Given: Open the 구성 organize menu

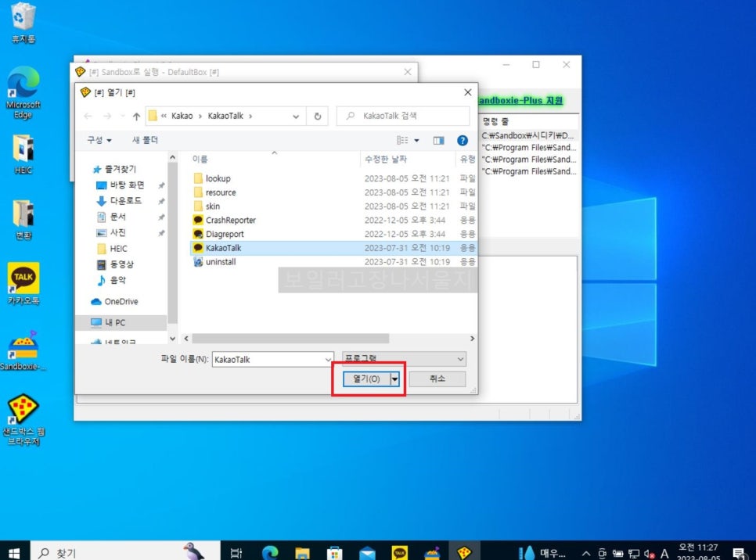Looking at the screenshot, I should coord(99,140).
